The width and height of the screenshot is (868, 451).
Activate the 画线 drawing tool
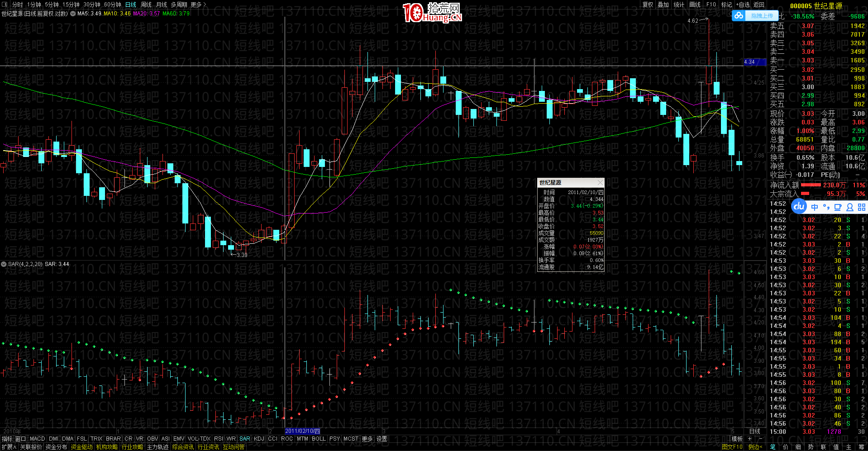pos(695,5)
